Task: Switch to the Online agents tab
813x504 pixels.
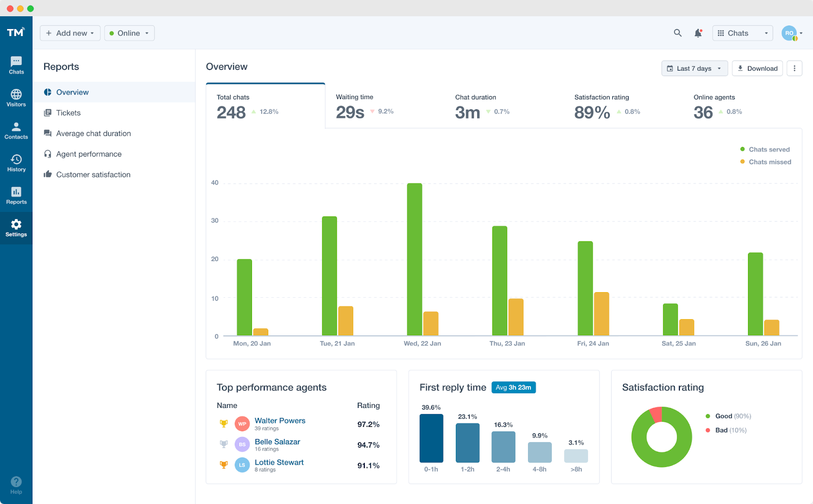Action: [742, 106]
